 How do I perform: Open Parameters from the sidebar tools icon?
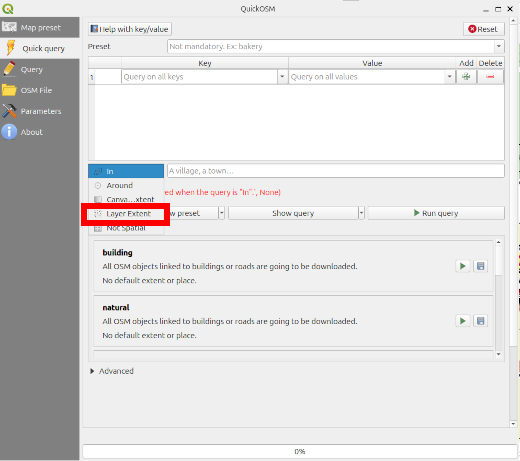tap(9, 111)
